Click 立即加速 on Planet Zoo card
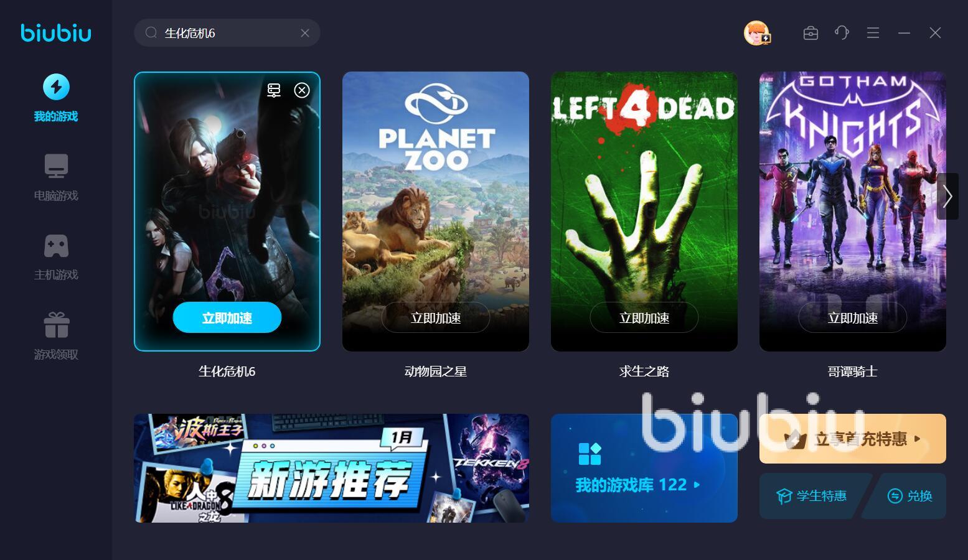The image size is (968, 560). (436, 318)
